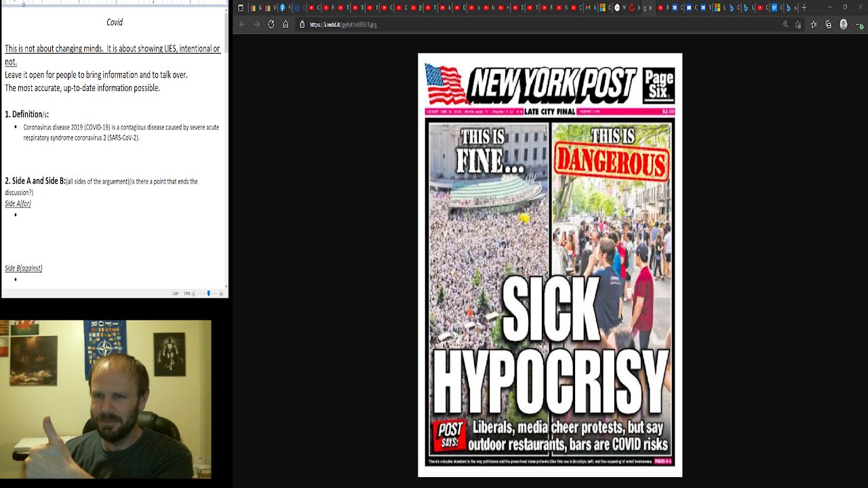The image size is (868, 488).
Task: Click the Word scroll down arrow
Action: (x=226, y=285)
